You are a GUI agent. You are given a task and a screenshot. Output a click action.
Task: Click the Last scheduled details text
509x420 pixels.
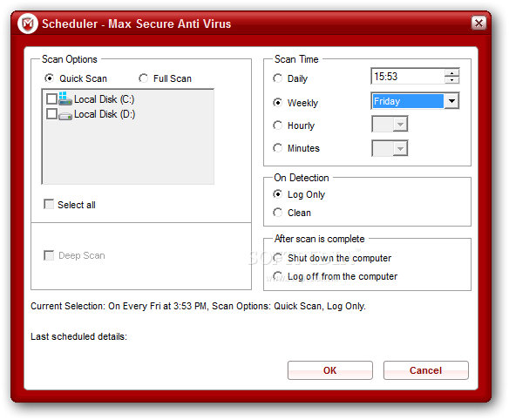[x=78, y=336]
